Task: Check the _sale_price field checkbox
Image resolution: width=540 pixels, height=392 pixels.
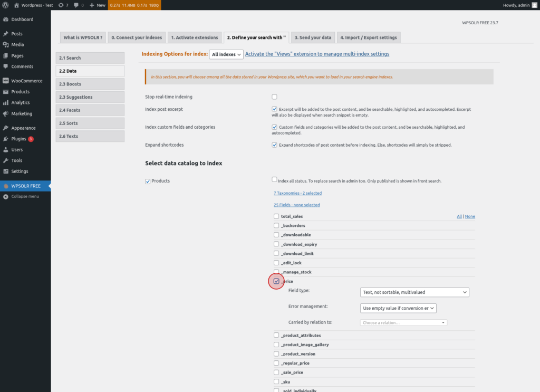Action: (276, 372)
